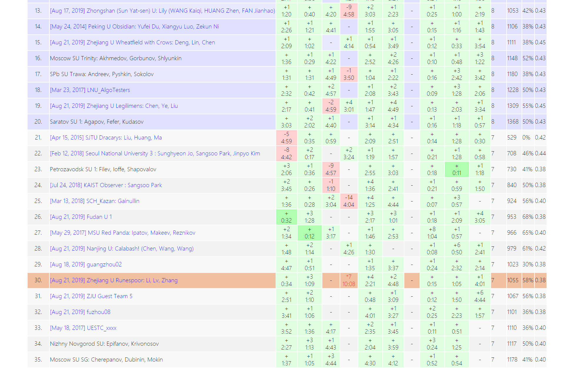
Task: Click the KAIST Observer Sangsoo Park link
Action: click(106, 185)
